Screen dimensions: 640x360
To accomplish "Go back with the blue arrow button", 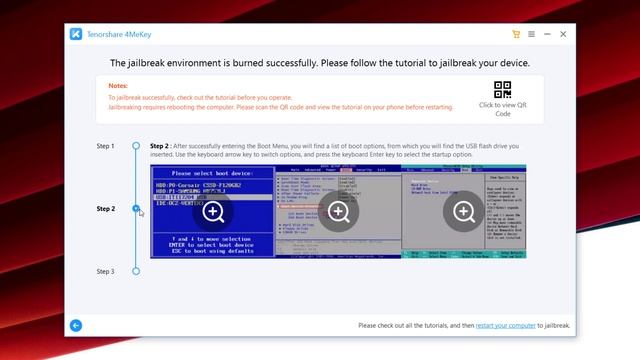I will [x=76, y=325].
